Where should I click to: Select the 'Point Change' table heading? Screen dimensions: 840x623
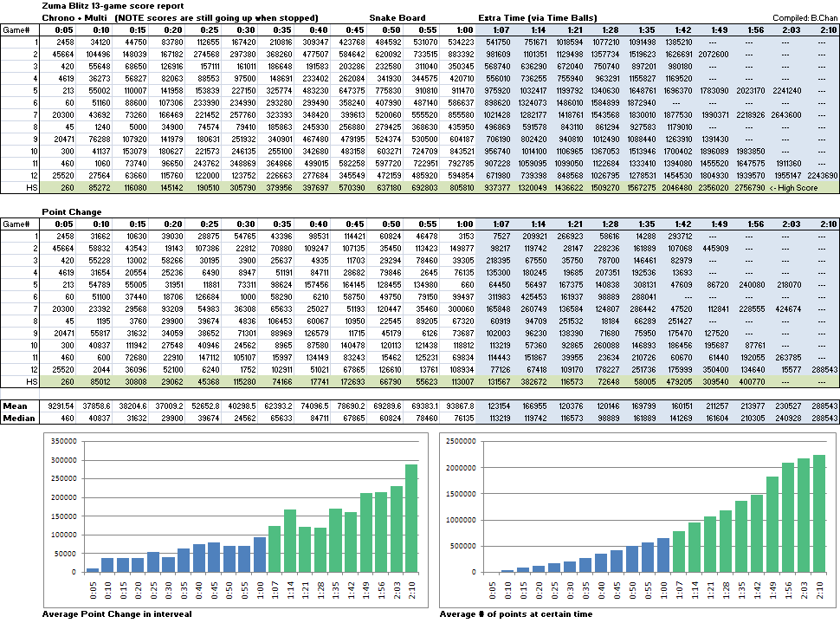pyautogui.click(x=72, y=211)
